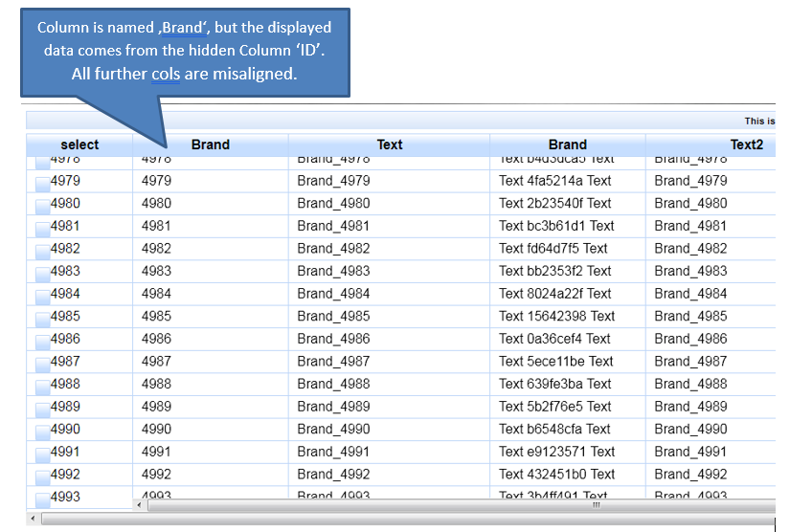Tick the checkbox for row 4979
790x532 pixels.
[43, 185]
